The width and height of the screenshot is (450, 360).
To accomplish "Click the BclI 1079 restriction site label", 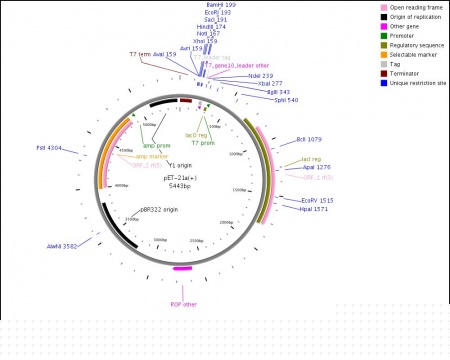I will click(x=309, y=139).
